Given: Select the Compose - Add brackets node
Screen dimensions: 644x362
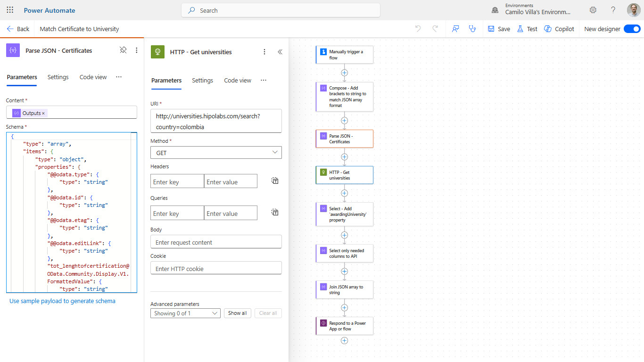Looking at the screenshot, I should pyautogui.click(x=344, y=97).
